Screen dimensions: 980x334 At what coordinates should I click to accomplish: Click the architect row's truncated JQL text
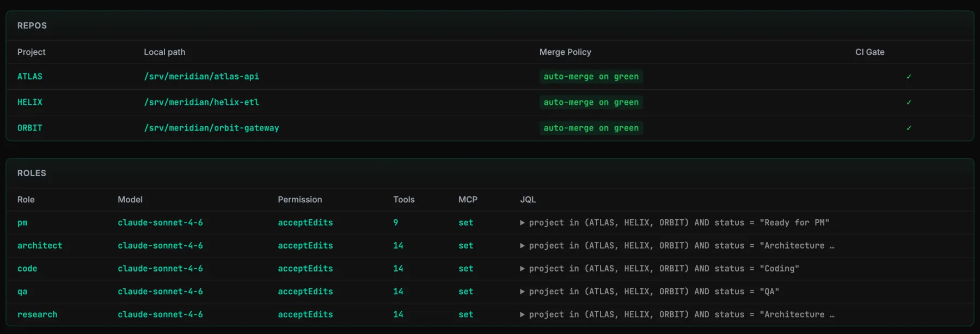(682, 245)
